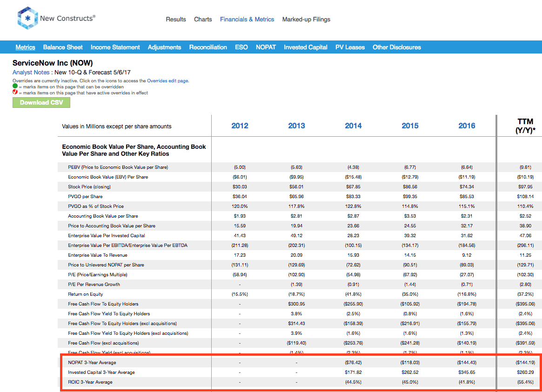Select Price to Accounting Book Value per Share label
This screenshot has height=392, width=542.
pos(112,226)
